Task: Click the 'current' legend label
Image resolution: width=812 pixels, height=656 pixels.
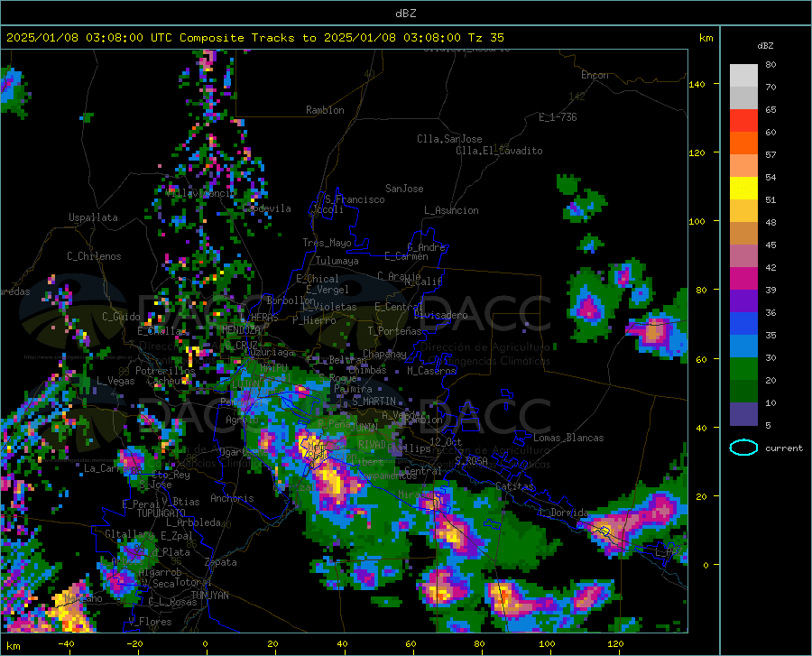Action: (x=784, y=448)
